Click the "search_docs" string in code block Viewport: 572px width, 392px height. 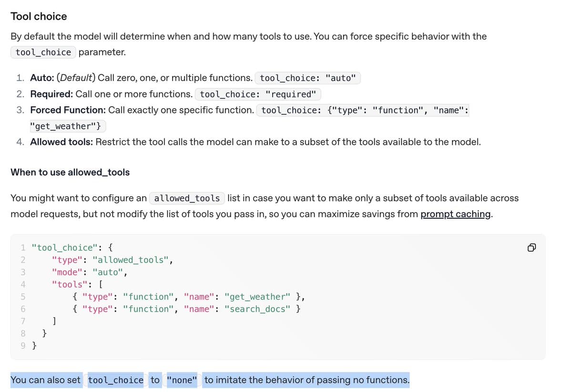coord(257,309)
